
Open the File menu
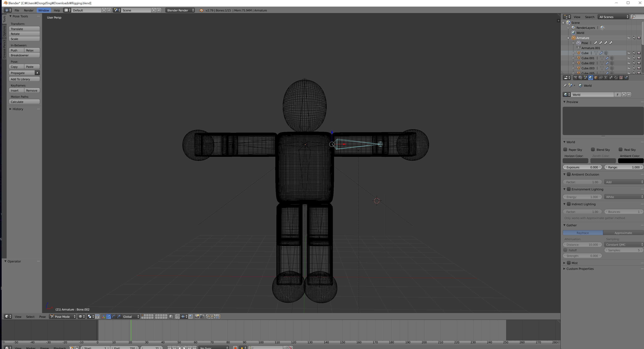point(17,10)
